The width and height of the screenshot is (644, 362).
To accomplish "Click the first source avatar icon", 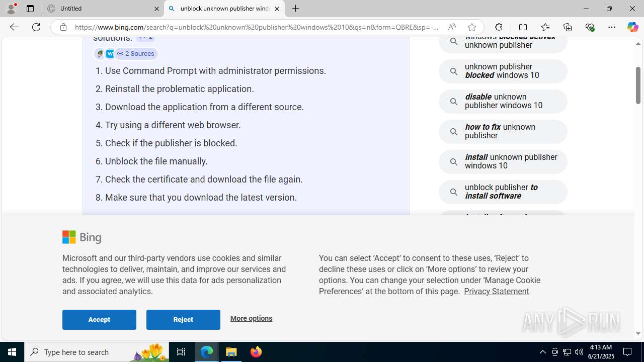I will 100,54.
